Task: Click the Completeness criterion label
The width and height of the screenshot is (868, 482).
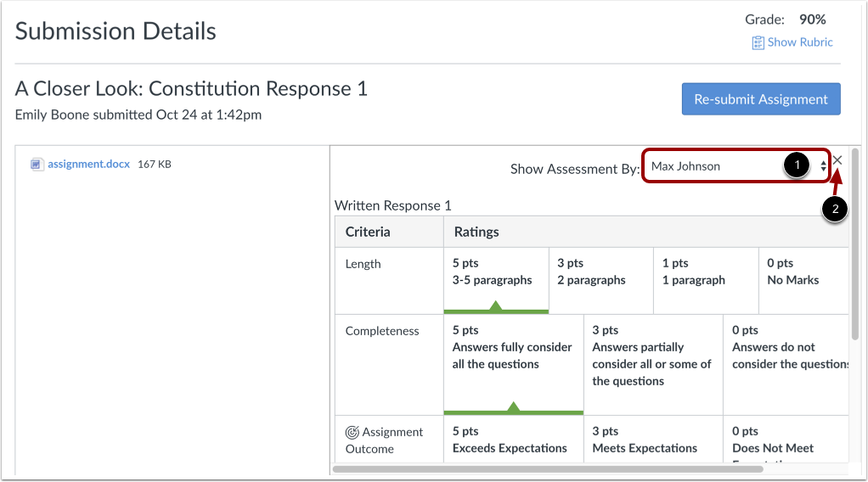Action: coord(382,331)
